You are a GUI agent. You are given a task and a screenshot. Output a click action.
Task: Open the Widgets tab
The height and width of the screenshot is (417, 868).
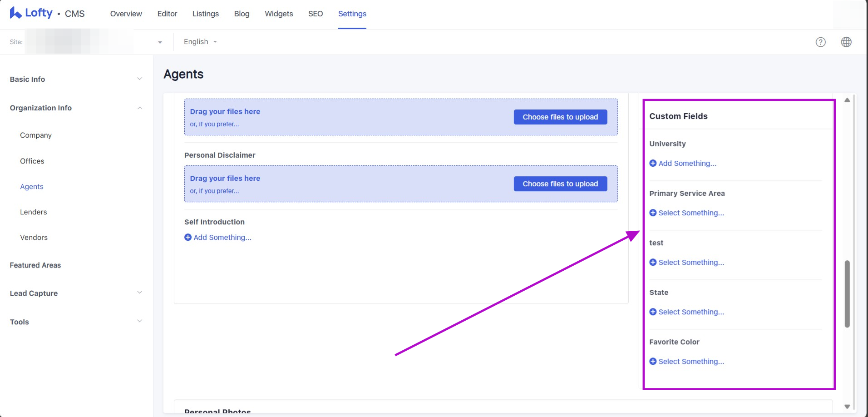click(x=279, y=14)
